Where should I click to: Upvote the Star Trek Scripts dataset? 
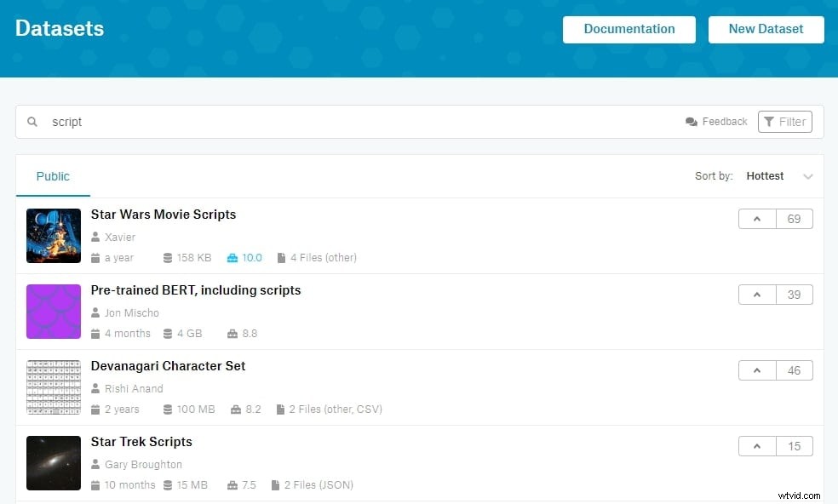point(756,445)
